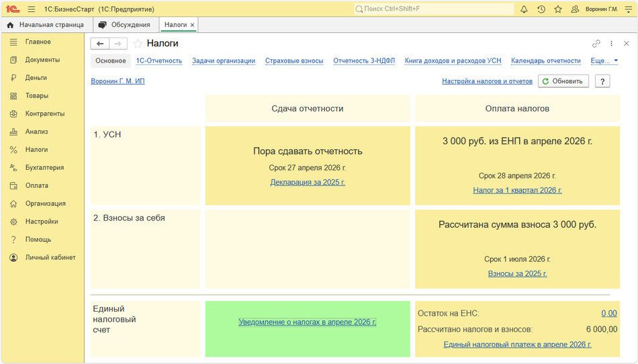Click the Обновить button
The image size is (638, 364).
(x=563, y=81)
